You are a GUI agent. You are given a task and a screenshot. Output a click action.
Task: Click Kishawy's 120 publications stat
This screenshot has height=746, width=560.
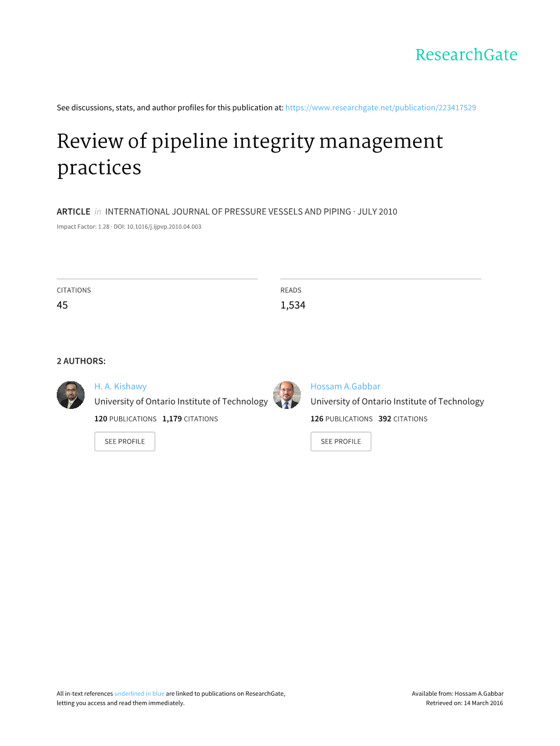125,419
